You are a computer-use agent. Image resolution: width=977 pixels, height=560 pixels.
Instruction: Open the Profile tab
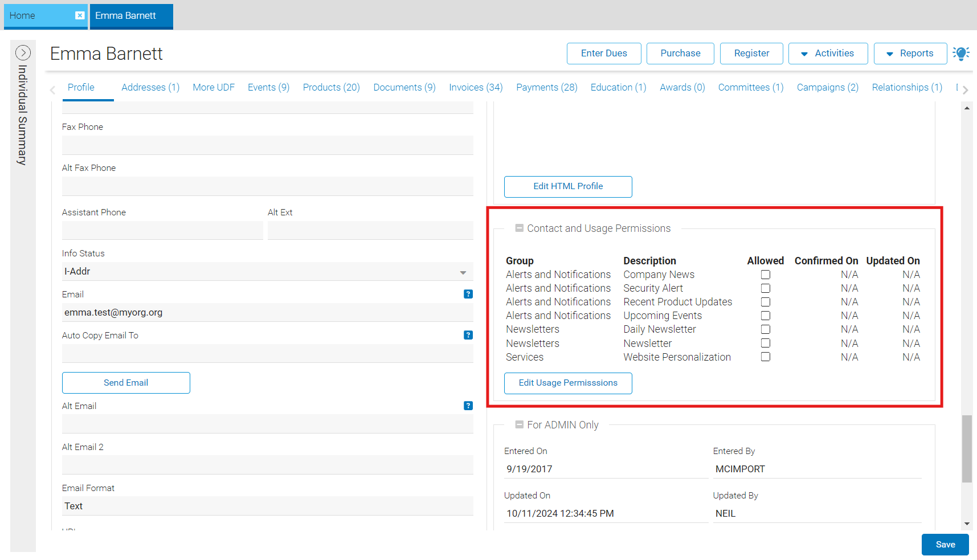tap(81, 87)
